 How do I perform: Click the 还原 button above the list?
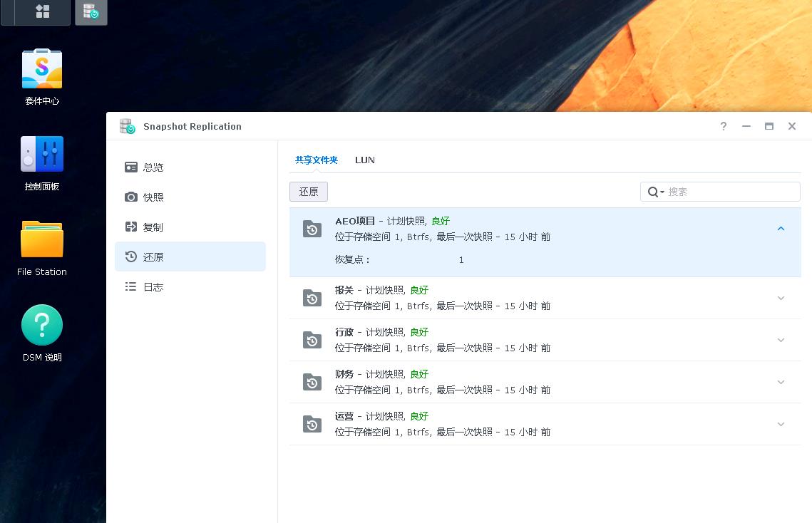(x=309, y=192)
